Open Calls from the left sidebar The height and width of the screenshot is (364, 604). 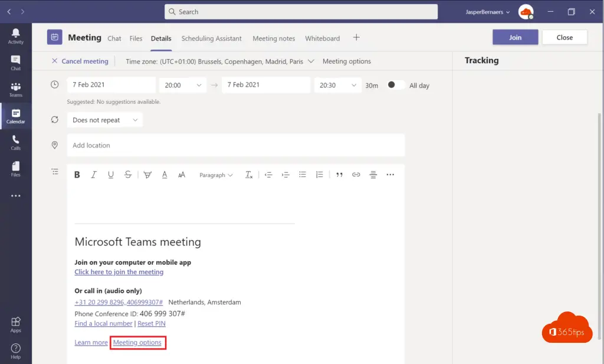(x=16, y=142)
